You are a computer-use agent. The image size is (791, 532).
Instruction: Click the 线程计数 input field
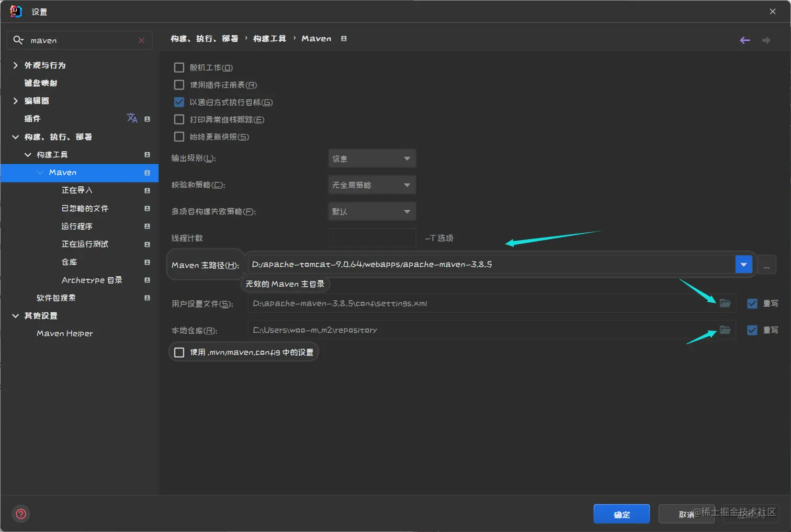pos(372,237)
